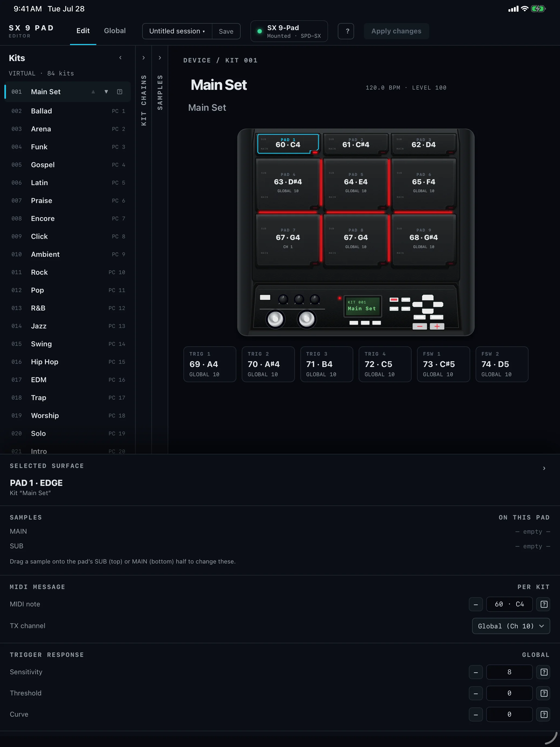The image size is (560, 747).
Task: Click the red-lit button right of device display
Action: (394, 300)
